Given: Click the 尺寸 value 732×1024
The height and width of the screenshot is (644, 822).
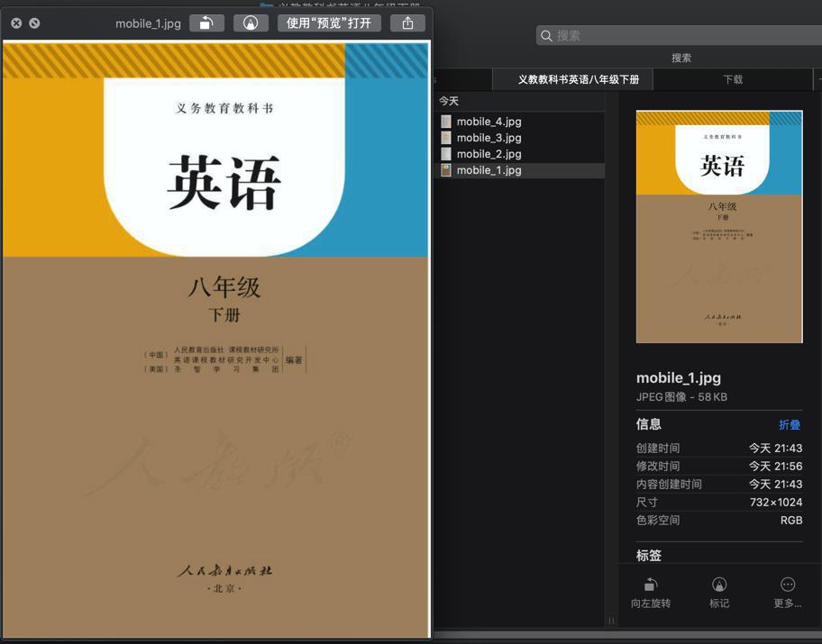Looking at the screenshot, I should [x=776, y=503].
